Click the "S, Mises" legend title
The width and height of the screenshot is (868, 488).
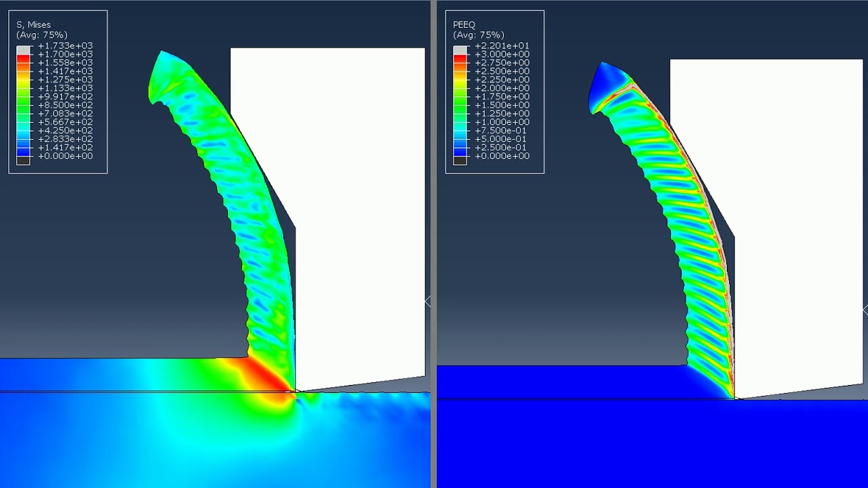[x=33, y=25]
